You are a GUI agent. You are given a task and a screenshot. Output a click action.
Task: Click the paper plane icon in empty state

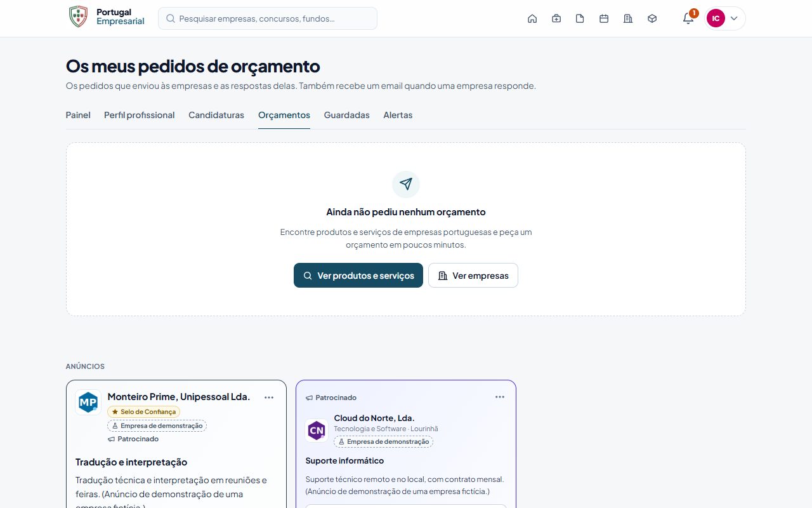point(406,184)
